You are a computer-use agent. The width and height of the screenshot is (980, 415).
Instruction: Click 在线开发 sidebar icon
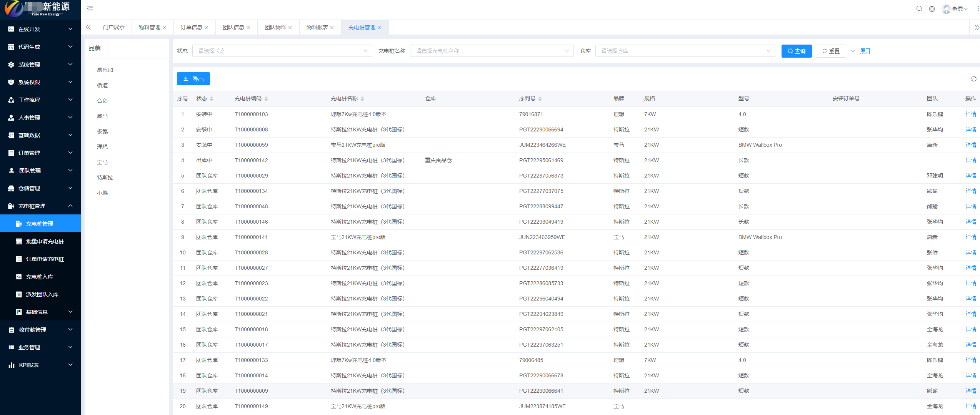pyautogui.click(x=11, y=29)
